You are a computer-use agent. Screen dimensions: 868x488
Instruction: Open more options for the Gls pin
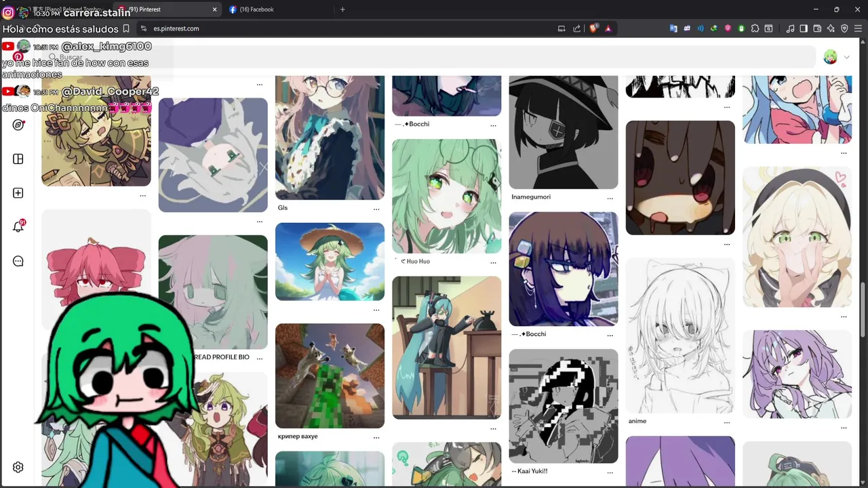point(376,209)
